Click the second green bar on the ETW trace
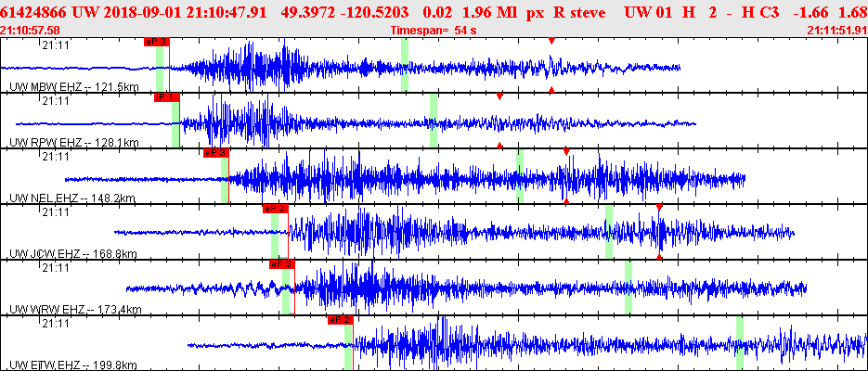The height and width of the screenshot is (371, 868). tap(740, 343)
